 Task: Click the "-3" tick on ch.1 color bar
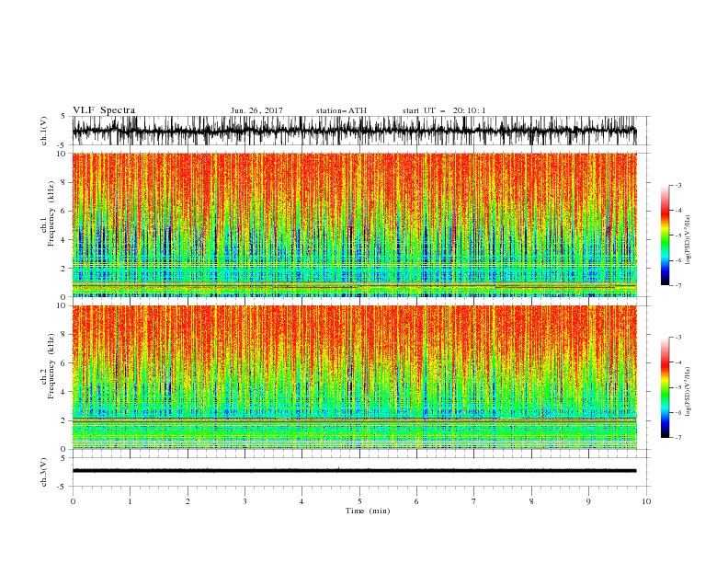[677, 185]
